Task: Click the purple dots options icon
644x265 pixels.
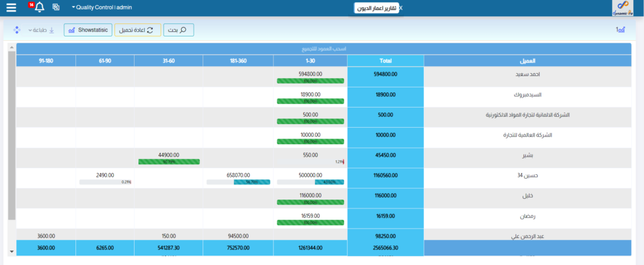Action: [x=17, y=30]
